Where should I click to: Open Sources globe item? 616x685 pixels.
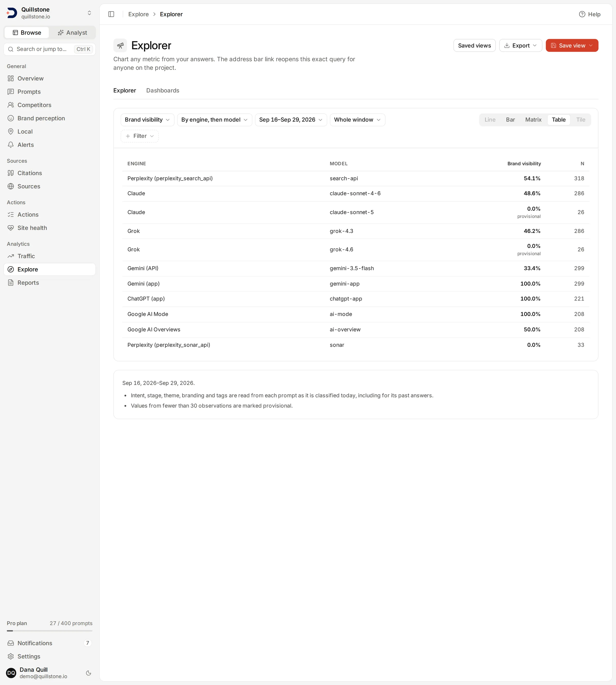[x=50, y=186]
